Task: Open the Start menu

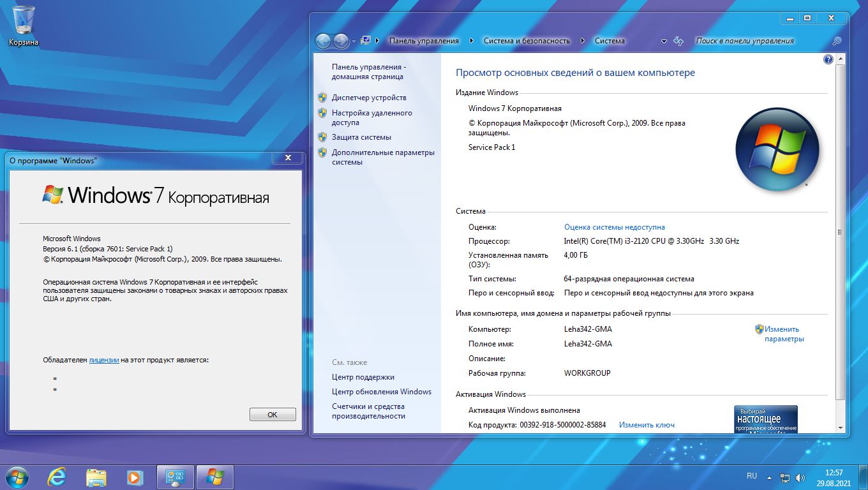Action: coord(16,477)
